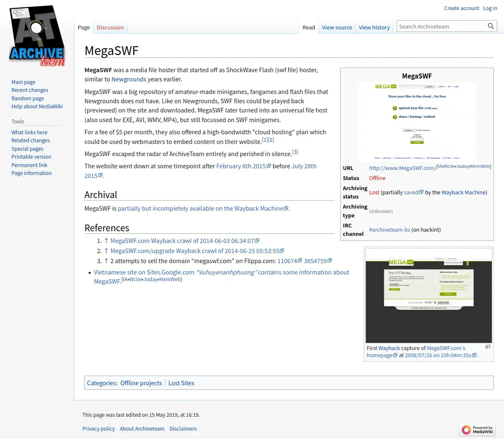Image resolution: width=504 pixels, height=439 pixels.
Task: Open the MegaSWF infobox screenshot image
Action: click(417, 122)
